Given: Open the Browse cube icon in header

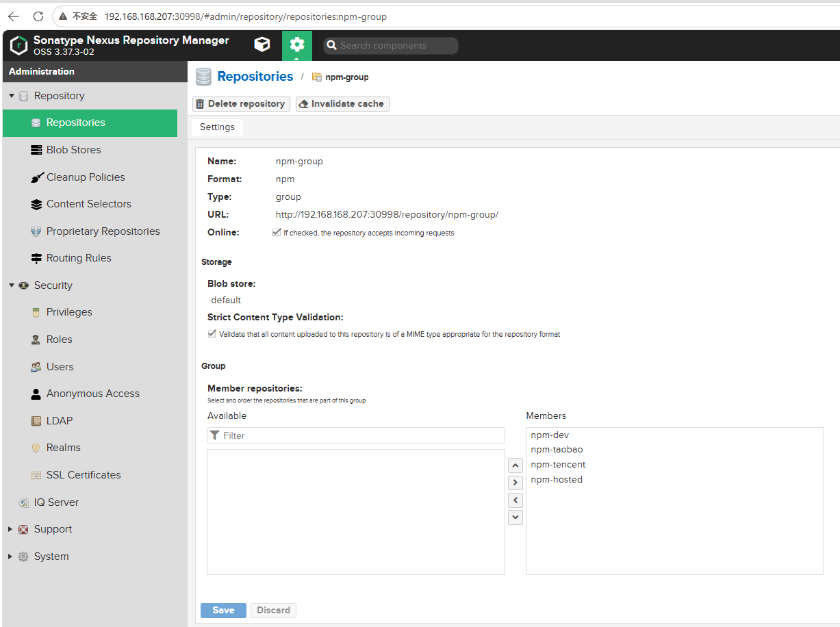Looking at the screenshot, I should 262,45.
